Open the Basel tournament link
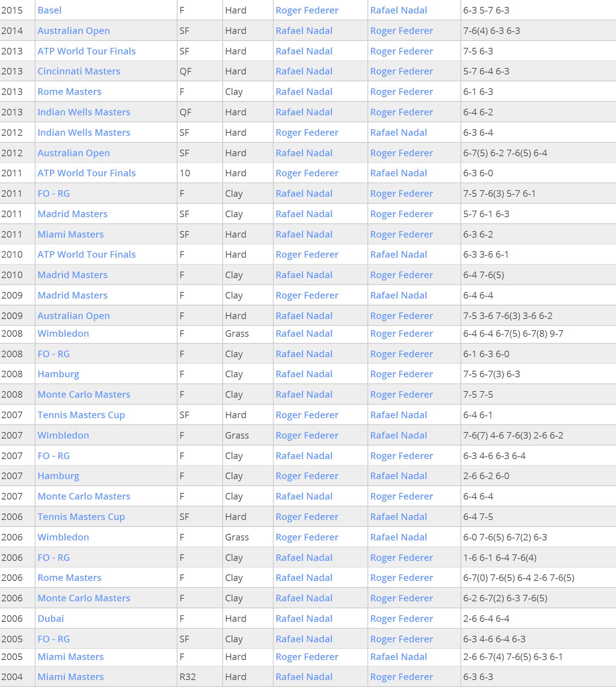This screenshot has height=687, width=616. tap(49, 10)
